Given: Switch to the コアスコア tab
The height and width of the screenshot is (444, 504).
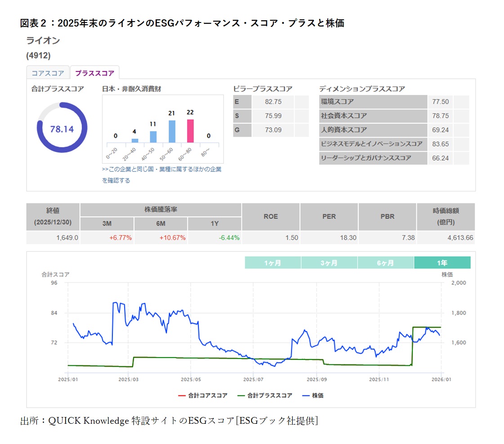Looking at the screenshot, I should 48,72.
